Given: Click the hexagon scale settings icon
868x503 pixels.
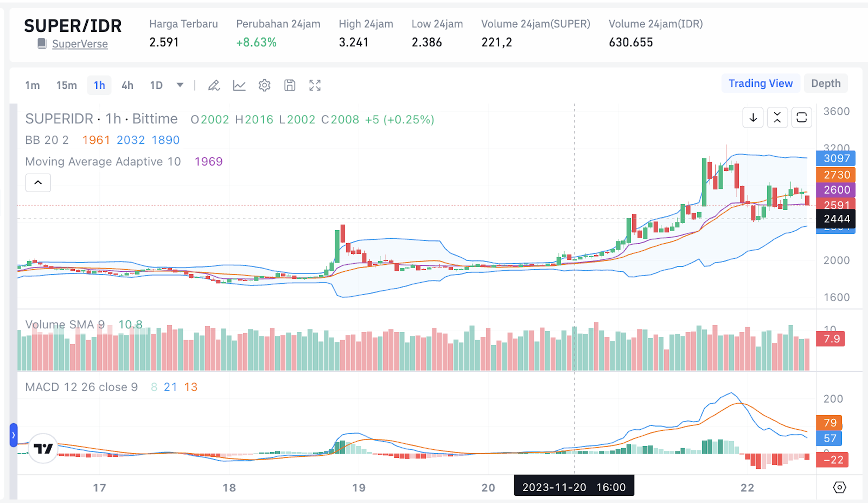Looking at the screenshot, I should (839, 487).
